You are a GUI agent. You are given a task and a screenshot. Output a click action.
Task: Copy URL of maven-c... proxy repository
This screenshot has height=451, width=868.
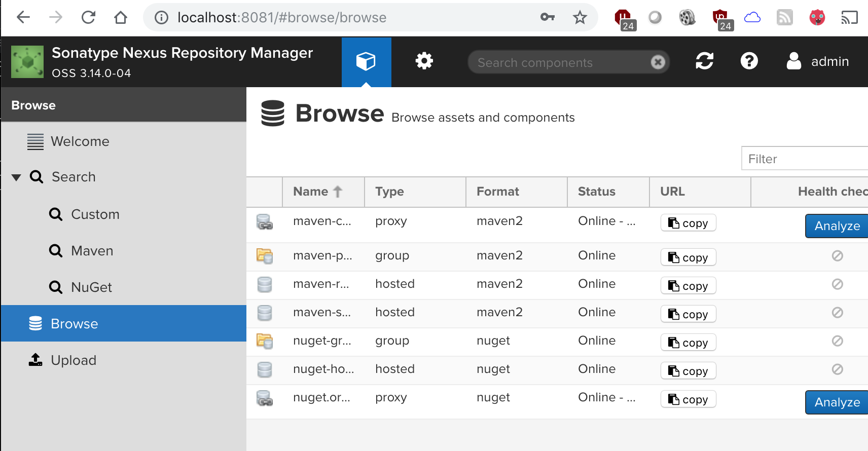pos(688,223)
